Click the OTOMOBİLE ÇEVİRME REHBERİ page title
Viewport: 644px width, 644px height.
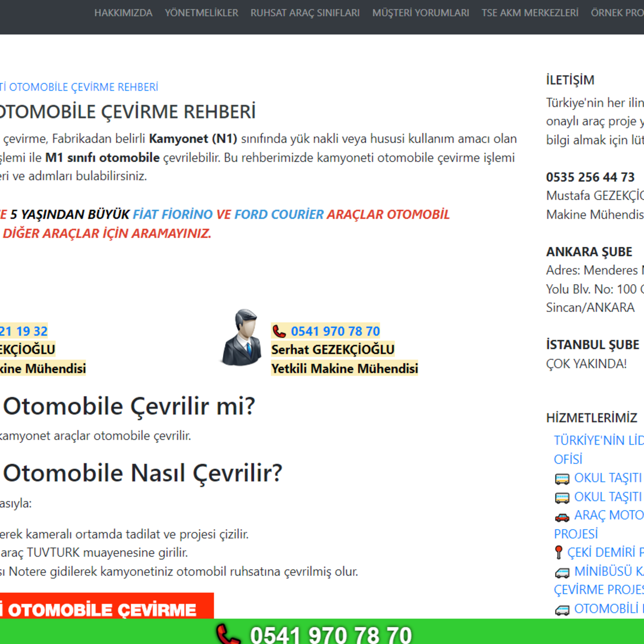pyautogui.click(x=128, y=111)
